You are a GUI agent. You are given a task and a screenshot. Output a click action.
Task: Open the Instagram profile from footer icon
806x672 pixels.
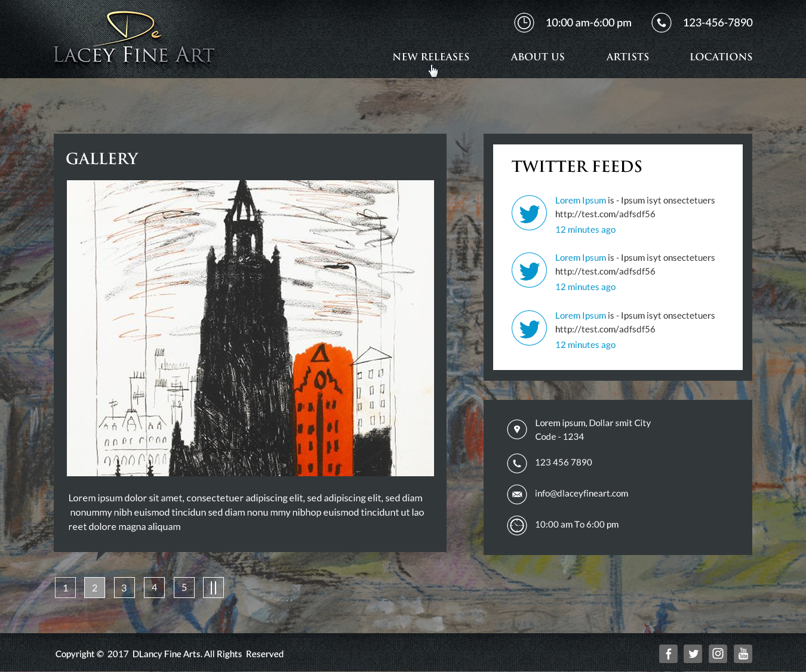[x=718, y=654]
